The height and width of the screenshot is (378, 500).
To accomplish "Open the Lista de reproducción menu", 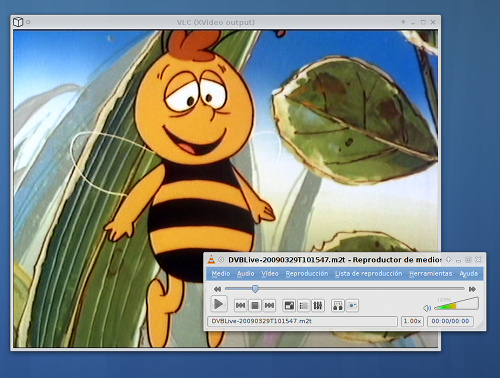I will [369, 274].
